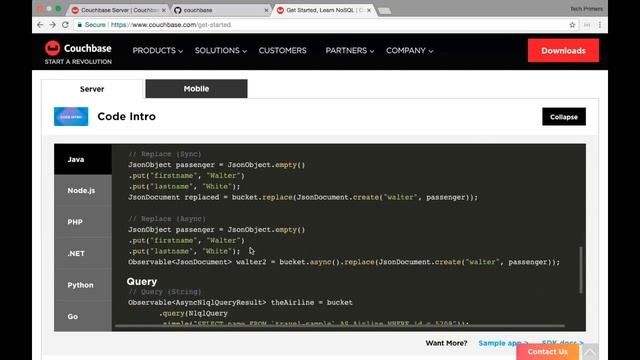Screen dimensions: 640x360
Task: Select the Java language tab
Action: [83, 159]
